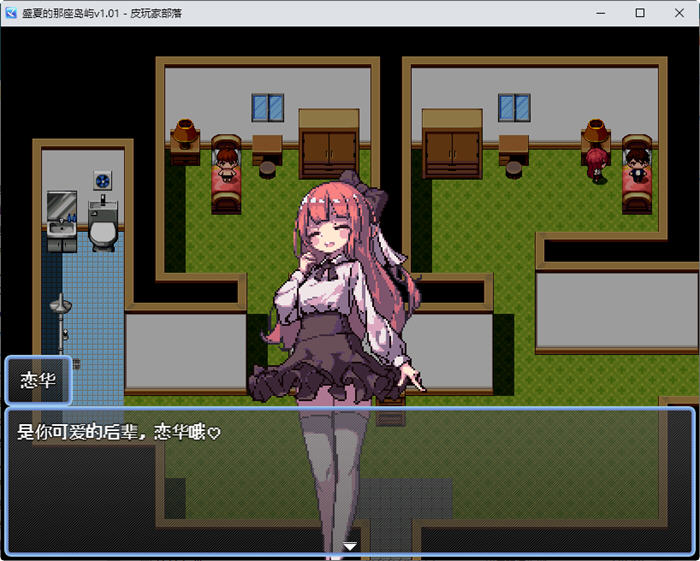Click the 恋华 speaker name box
The width and height of the screenshot is (700, 561).
38,380
